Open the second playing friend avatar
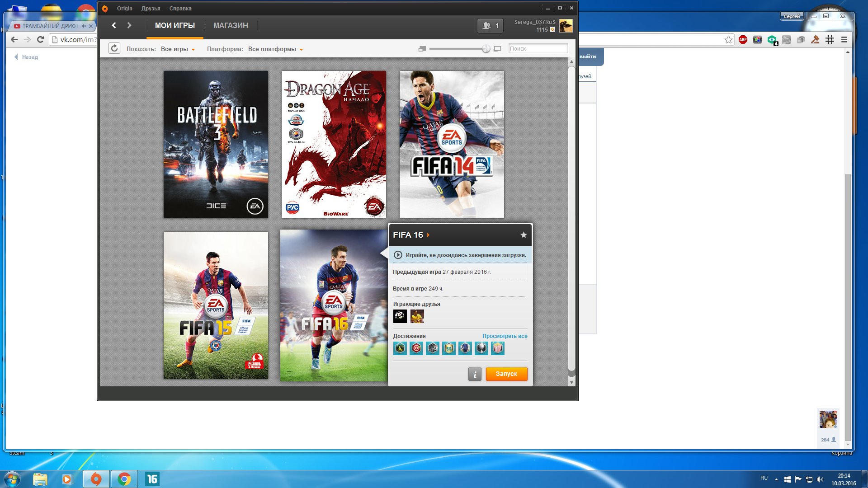 click(417, 316)
